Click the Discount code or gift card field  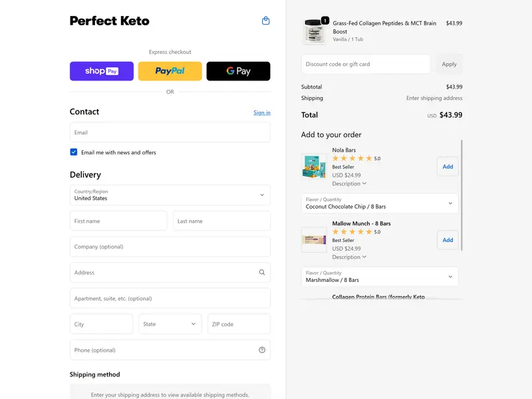coord(366,64)
